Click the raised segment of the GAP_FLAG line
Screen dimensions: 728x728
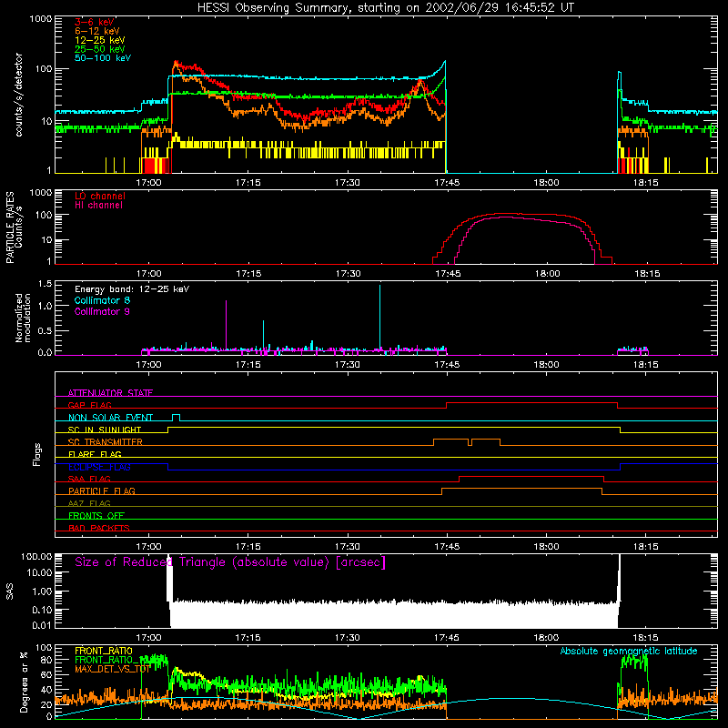click(x=532, y=403)
